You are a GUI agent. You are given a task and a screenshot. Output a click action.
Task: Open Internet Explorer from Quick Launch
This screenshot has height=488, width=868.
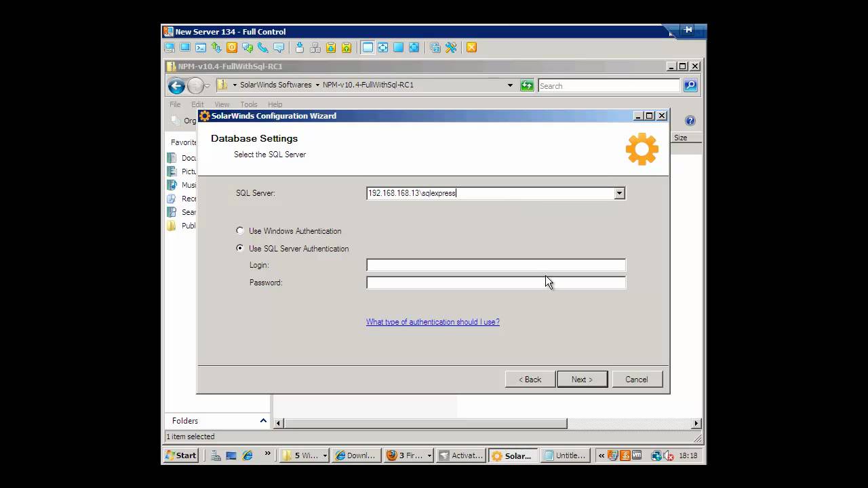point(248,455)
